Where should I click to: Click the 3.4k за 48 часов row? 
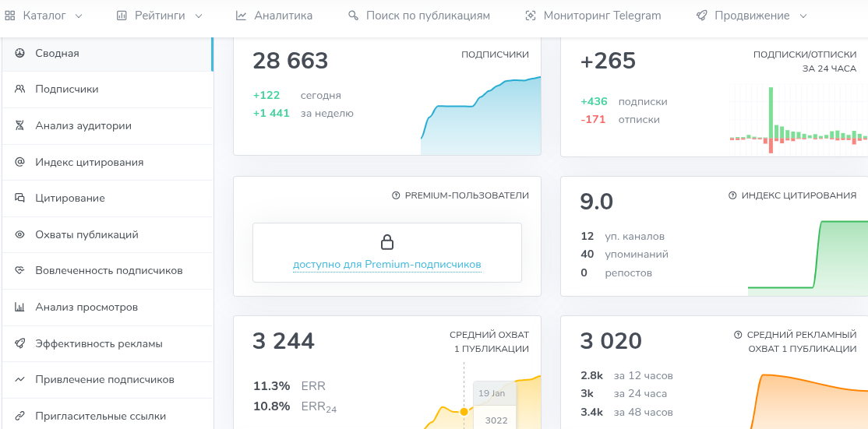tap(626, 412)
